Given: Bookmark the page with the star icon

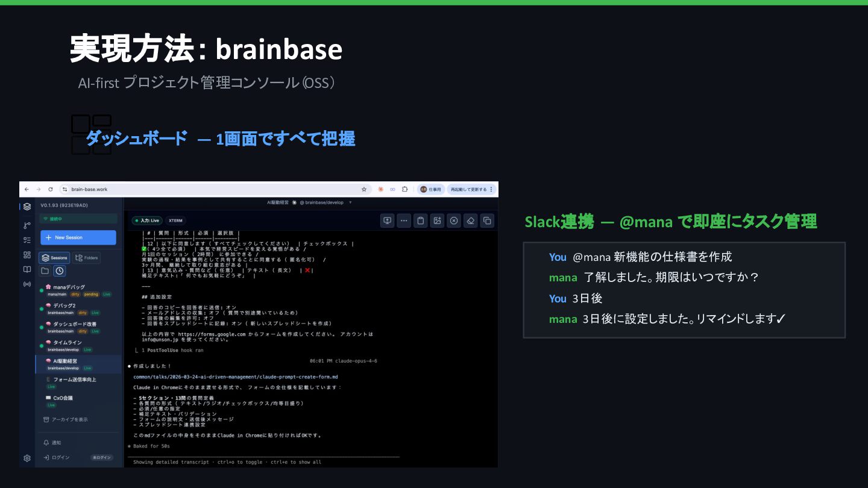Looking at the screenshot, I should point(364,189).
